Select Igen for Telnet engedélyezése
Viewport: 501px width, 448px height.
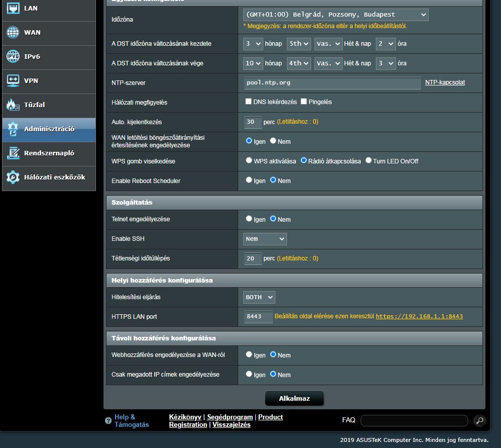[x=249, y=219]
